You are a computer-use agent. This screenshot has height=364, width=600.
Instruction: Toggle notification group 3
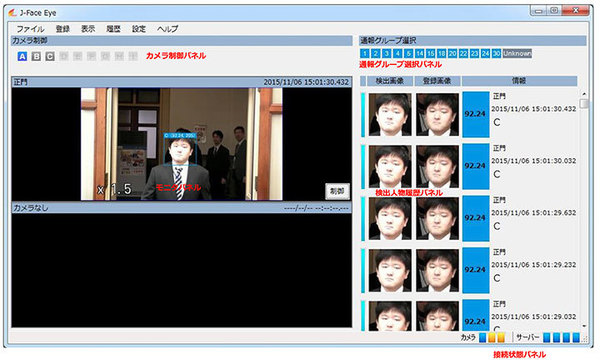click(x=386, y=54)
